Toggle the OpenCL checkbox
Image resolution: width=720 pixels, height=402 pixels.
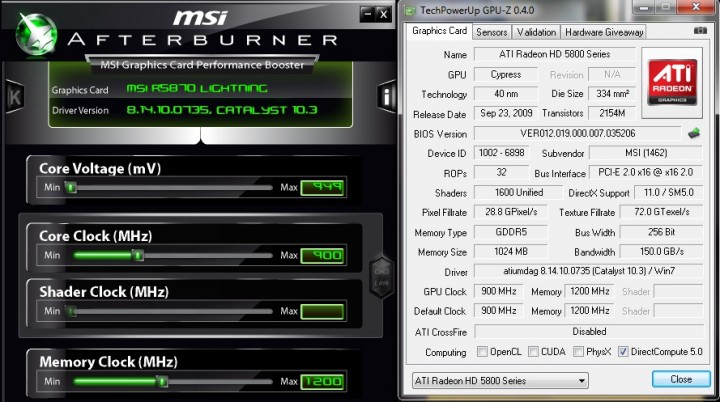point(482,352)
